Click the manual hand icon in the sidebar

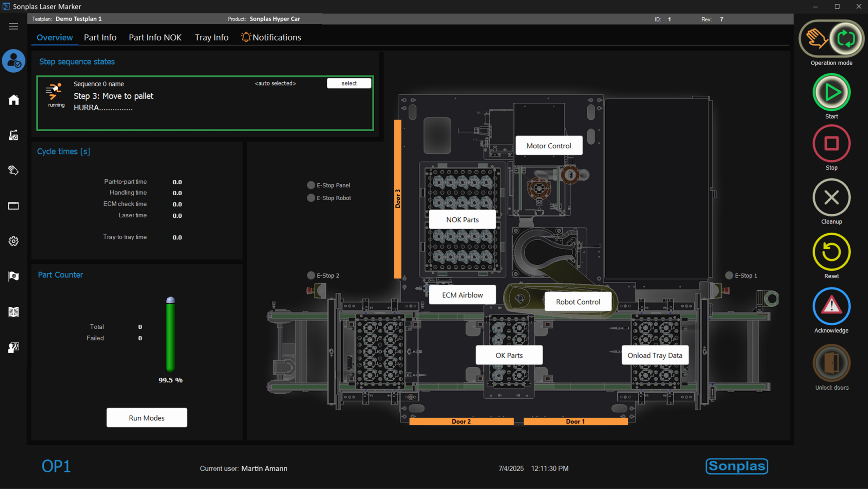pyautogui.click(x=14, y=170)
